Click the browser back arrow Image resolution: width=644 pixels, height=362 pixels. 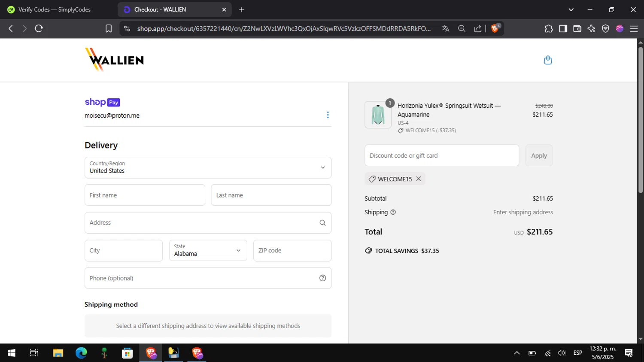[x=11, y=28]
